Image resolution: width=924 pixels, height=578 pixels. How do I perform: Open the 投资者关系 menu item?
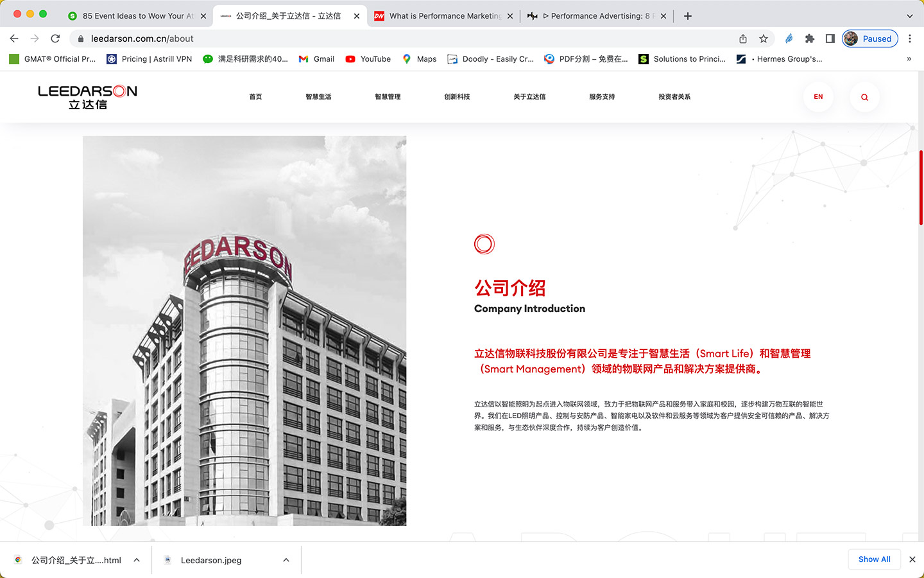pyautogui.click(x=674, y=97)
